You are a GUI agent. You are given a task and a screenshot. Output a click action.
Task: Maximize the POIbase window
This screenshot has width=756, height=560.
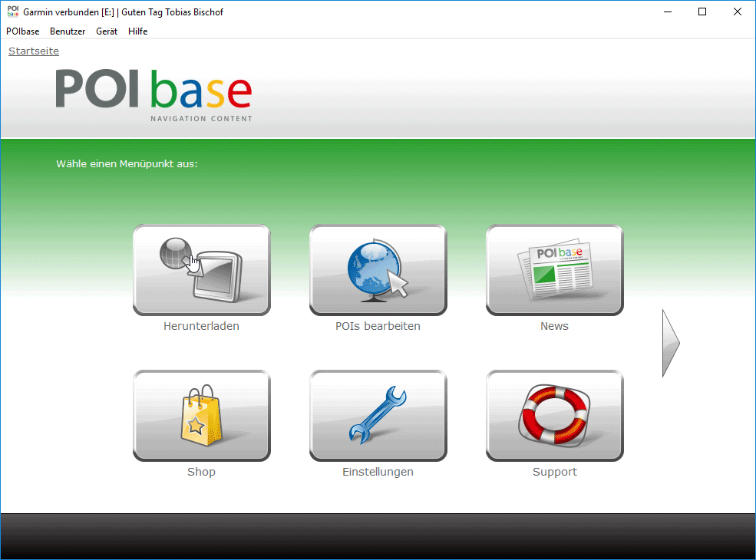coord(702,12)
